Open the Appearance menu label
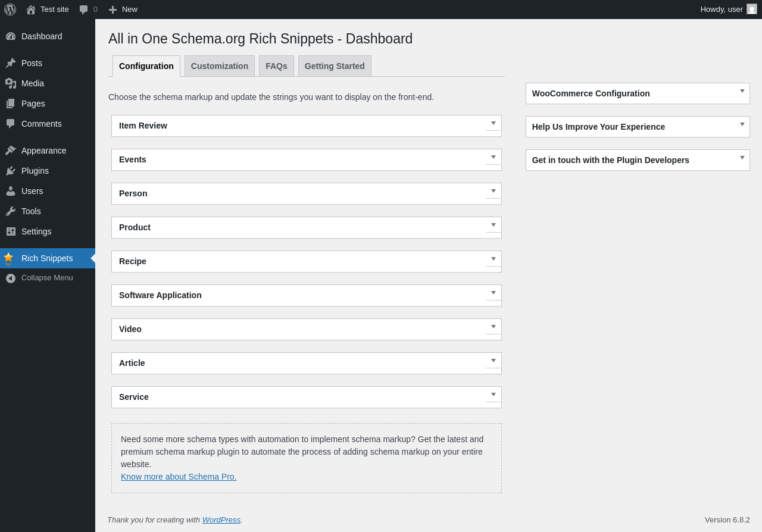762x532 pixels. pyautogui.click(x=44, y=151)
